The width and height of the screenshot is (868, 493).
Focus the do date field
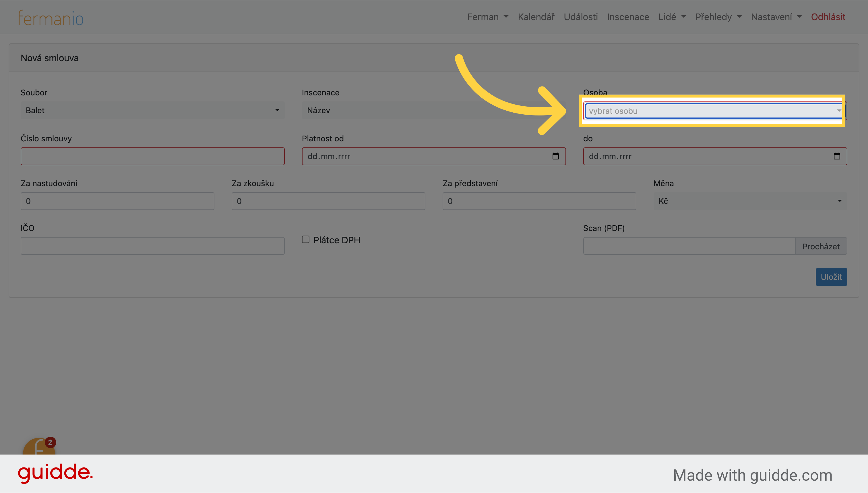pos(715,156)
